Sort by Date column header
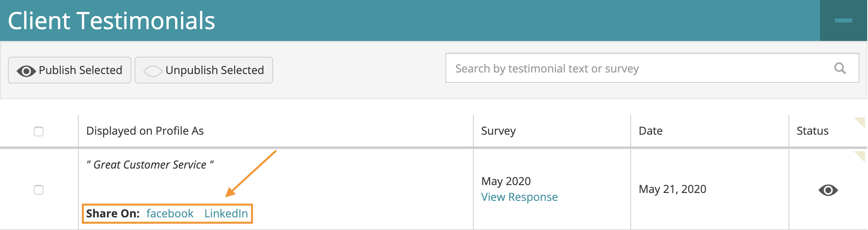Image resolution: width=868 pixels, height=230 pixels. (650, 131)
